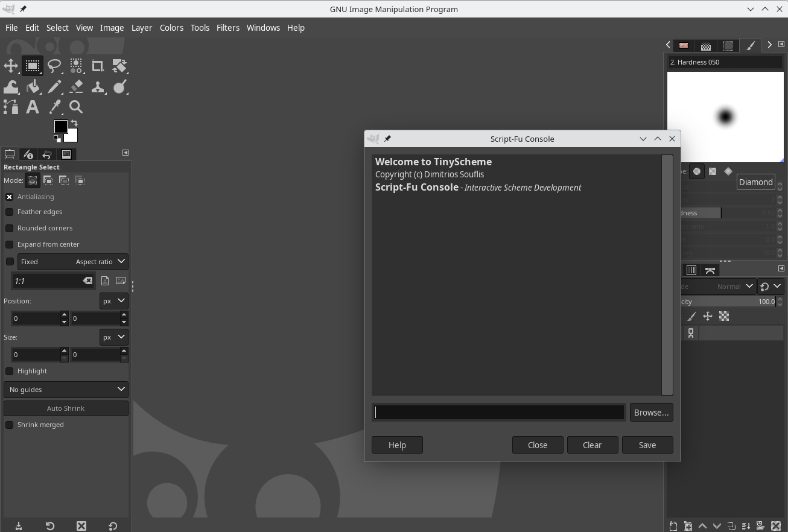Open the Filters menu
The image size is (788, 532).
(227, 28)
